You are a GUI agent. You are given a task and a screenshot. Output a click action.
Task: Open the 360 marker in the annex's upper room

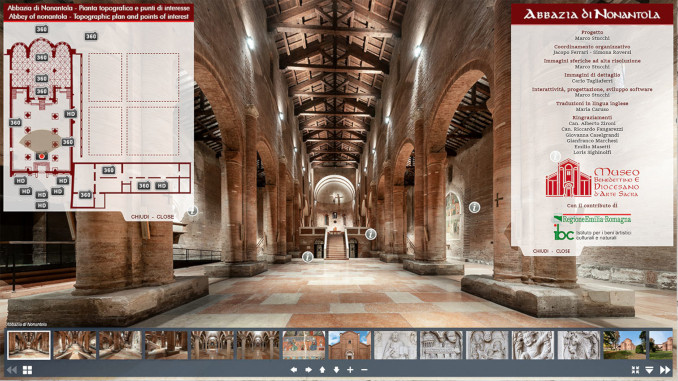coord(109,170)
